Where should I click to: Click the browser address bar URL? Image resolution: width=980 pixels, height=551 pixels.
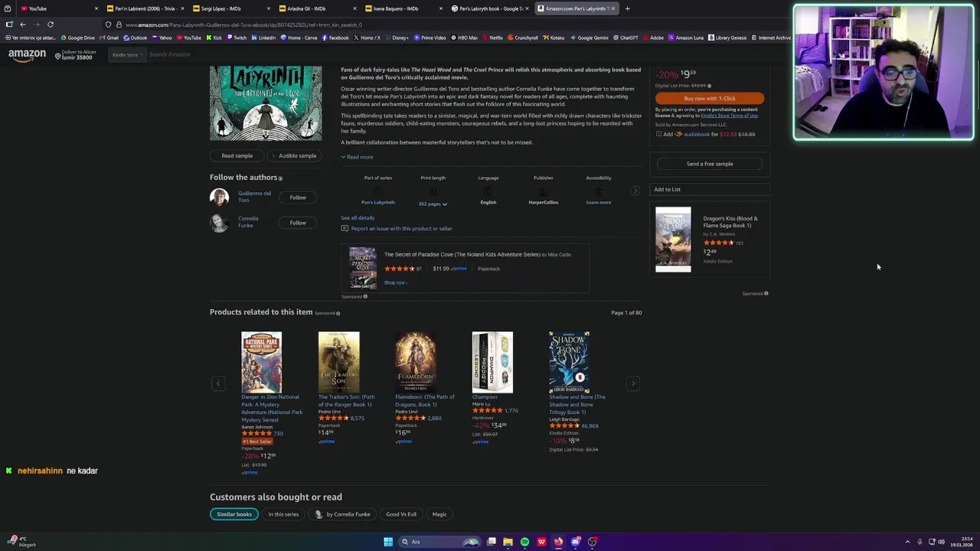[x=243, y=24]
